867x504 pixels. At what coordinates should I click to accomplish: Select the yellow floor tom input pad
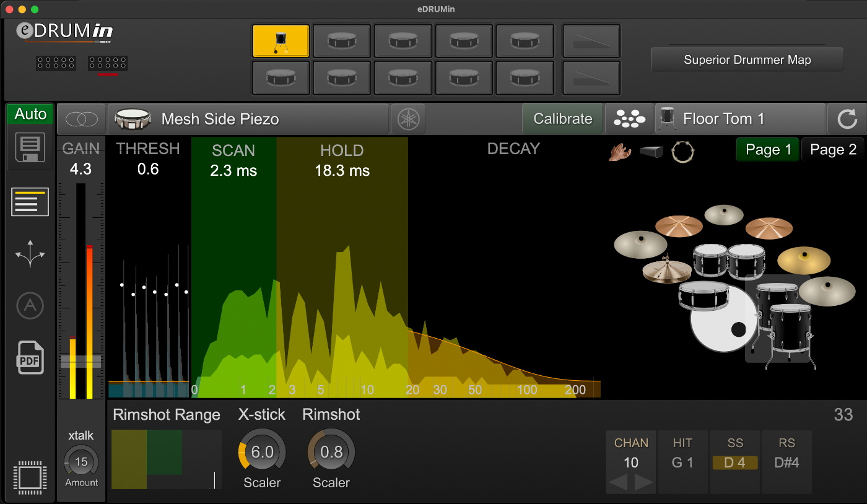281,41
